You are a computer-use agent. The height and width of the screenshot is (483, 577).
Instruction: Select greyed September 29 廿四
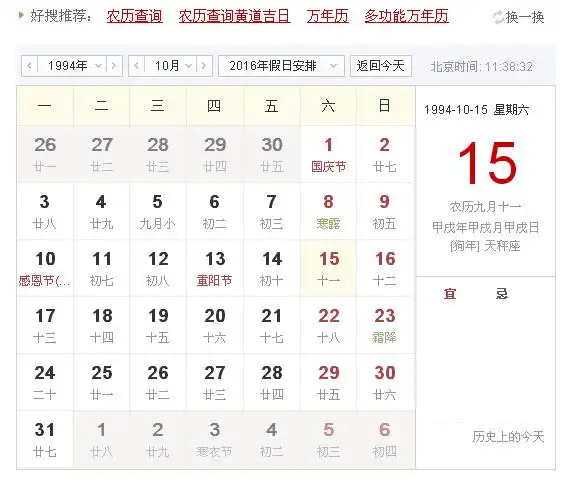(215, 155)
